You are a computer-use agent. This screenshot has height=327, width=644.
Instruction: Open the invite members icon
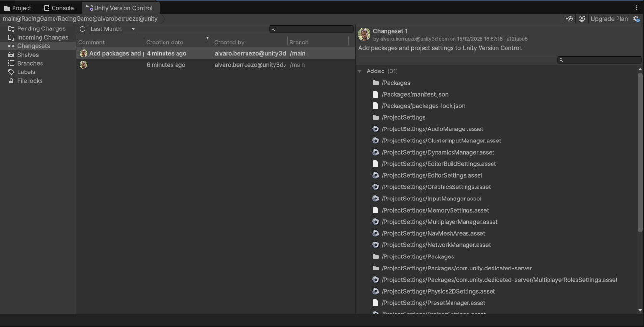point(582,19)
